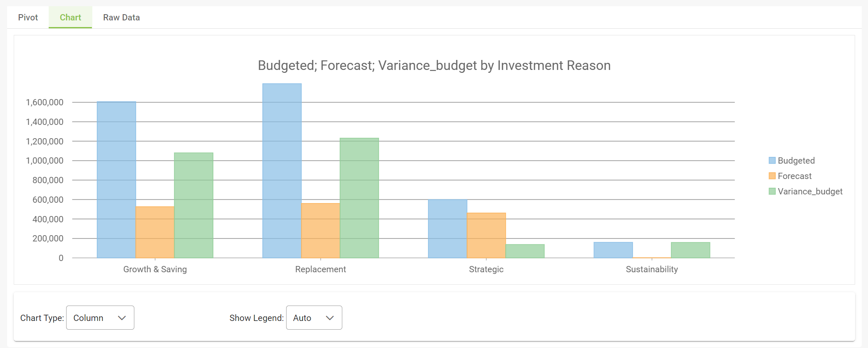This screenshot has width=868, height=348.
Task: Click the Variance_budget legend color swatch
Action: (772, 191)
